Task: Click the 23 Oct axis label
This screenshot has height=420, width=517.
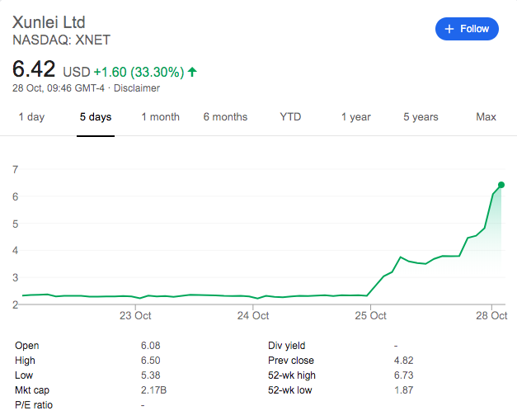Action: pos(135,316)
